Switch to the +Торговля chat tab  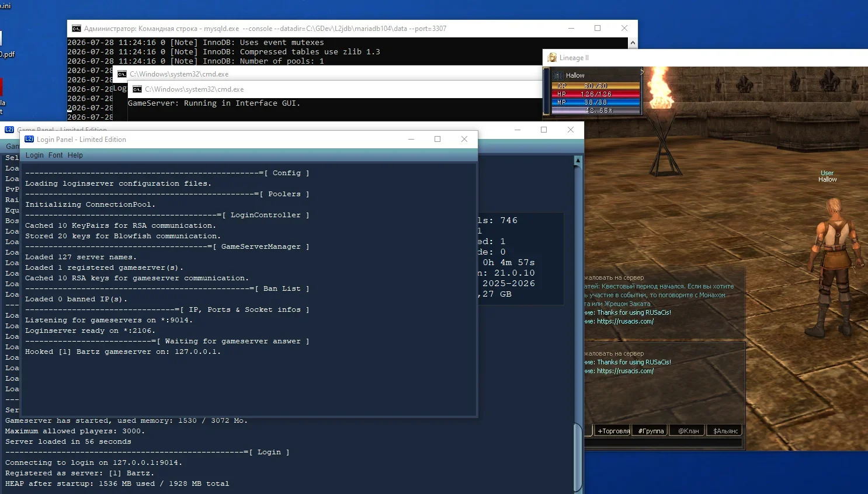tap(613, 431)
